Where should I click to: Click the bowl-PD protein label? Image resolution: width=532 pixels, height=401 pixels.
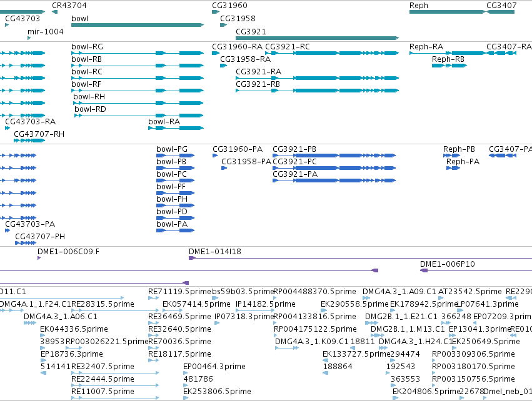point(172,212)
